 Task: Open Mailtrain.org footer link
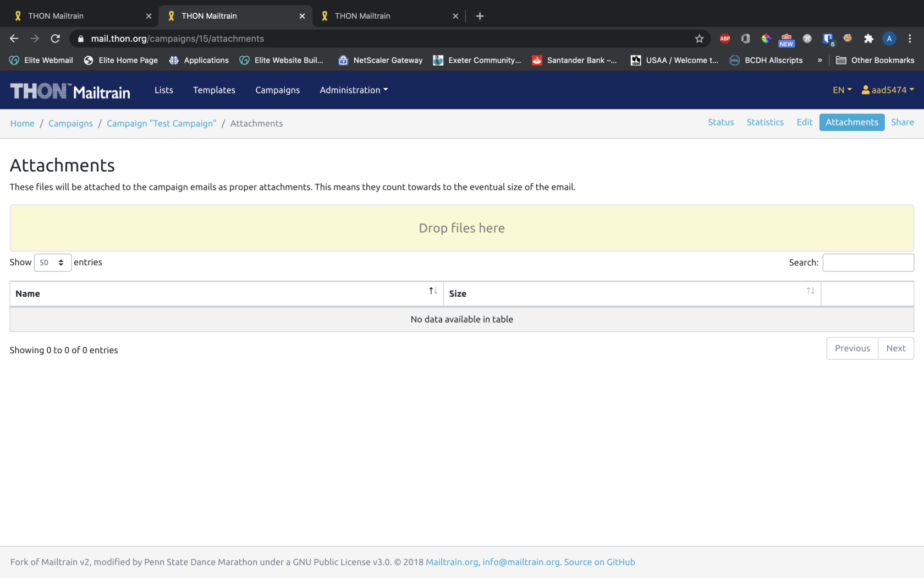click(452, 562)
